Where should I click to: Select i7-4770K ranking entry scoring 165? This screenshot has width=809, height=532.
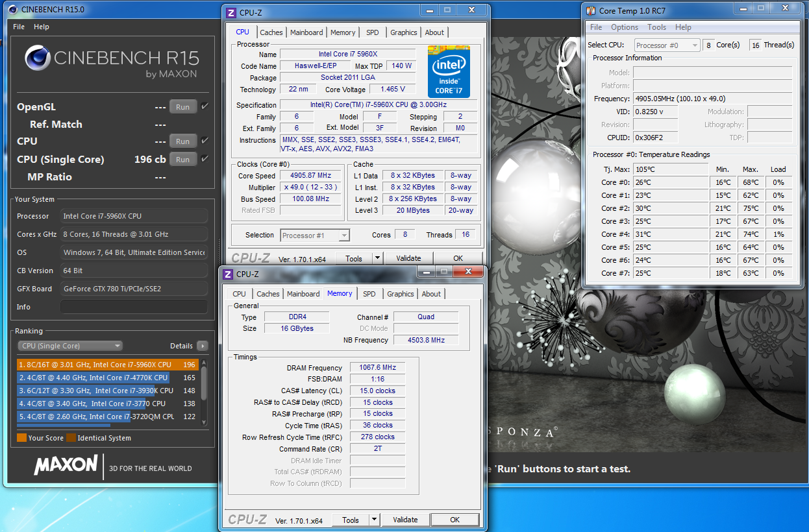[x=107, y=378]
